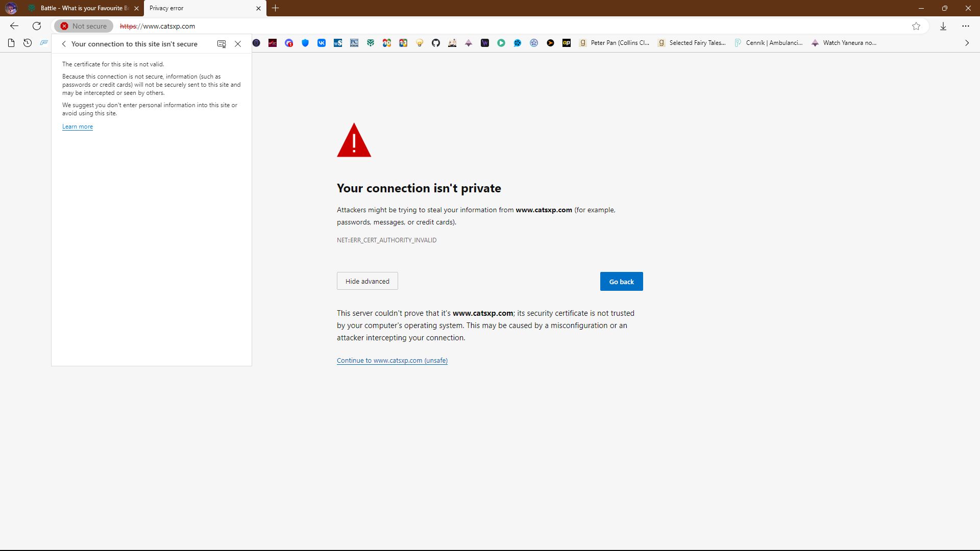Continue to www.catsxp.com (unsafe)
Screen dimensions: 980x551
(x=392, y=360)
